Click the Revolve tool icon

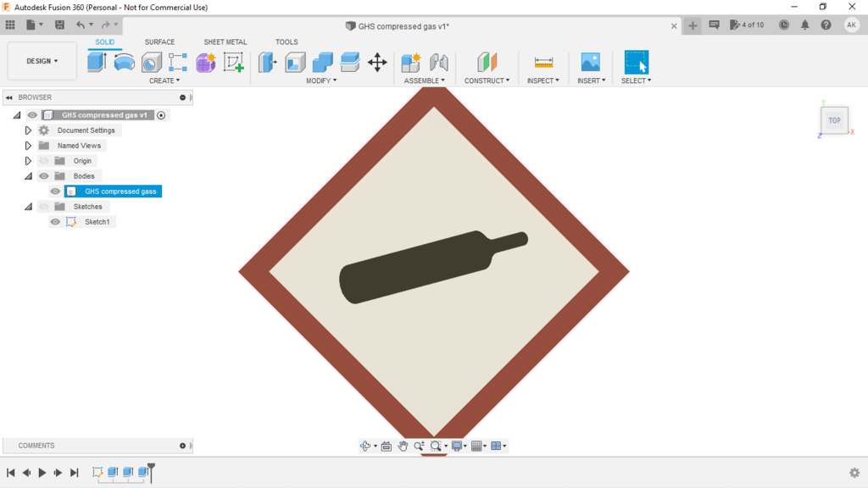pos(125,62)
